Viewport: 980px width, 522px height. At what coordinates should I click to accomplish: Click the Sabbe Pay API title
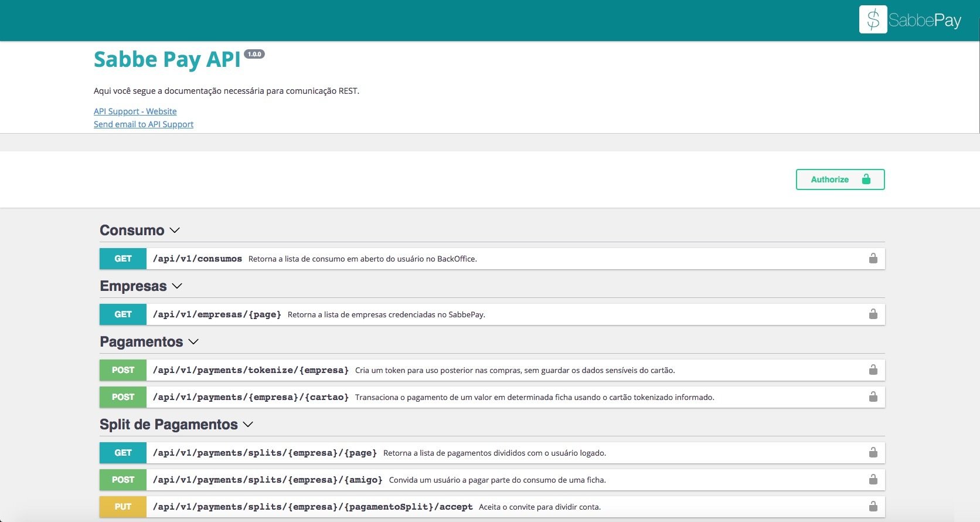pos(167,59)
